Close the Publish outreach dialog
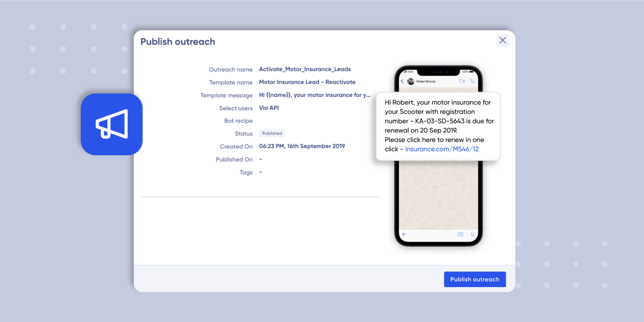This screenshot has width=644, height=322. click(503, 40)
